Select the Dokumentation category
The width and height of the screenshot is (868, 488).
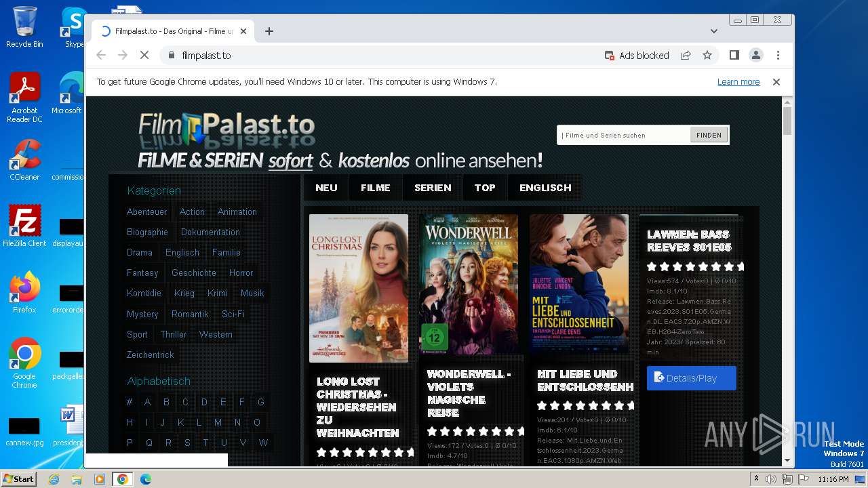210,232
